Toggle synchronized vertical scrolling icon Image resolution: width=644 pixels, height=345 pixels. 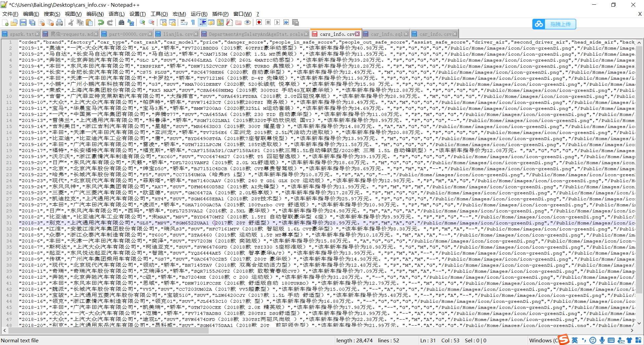(163, 22)
